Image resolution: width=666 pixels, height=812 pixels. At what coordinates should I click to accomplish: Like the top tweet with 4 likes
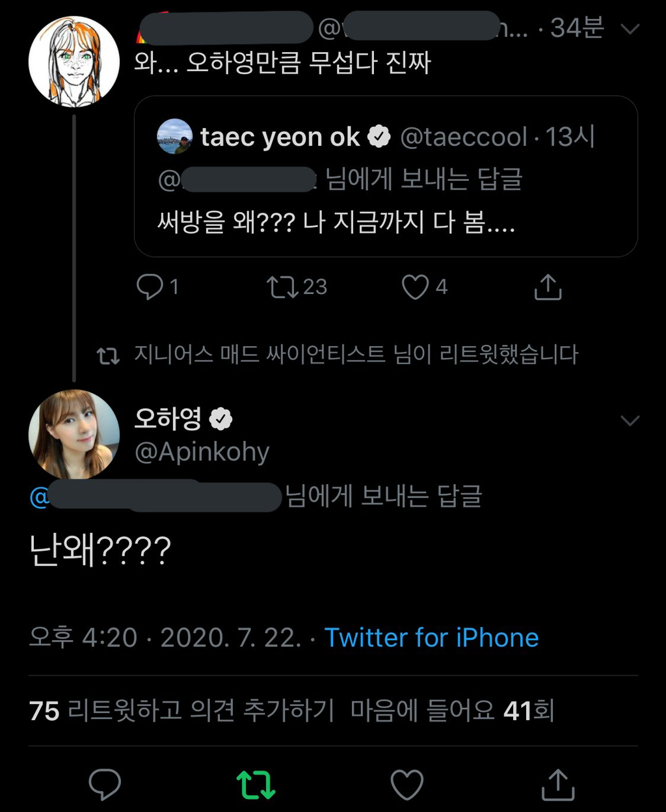(x=416, y=287)
